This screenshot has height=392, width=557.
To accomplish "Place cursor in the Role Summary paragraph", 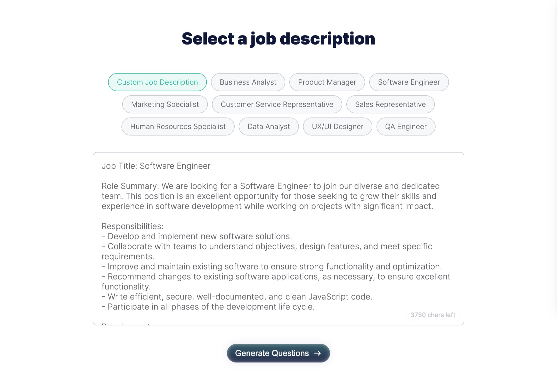I will [x=271, y=196].
